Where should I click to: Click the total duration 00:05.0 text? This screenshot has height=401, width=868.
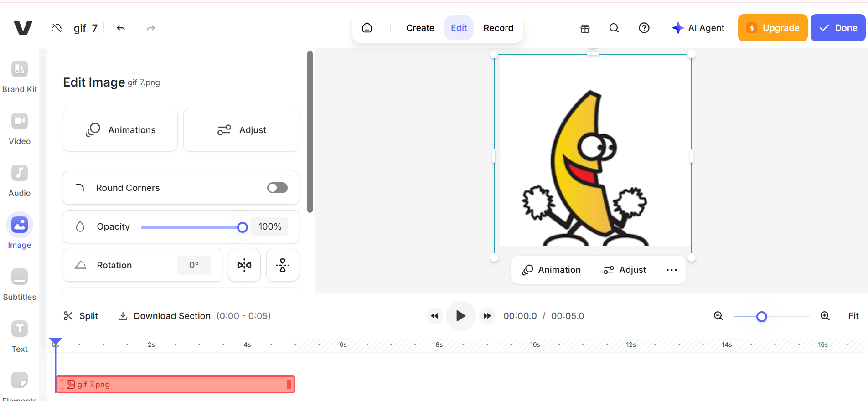[x=568, y=316]
